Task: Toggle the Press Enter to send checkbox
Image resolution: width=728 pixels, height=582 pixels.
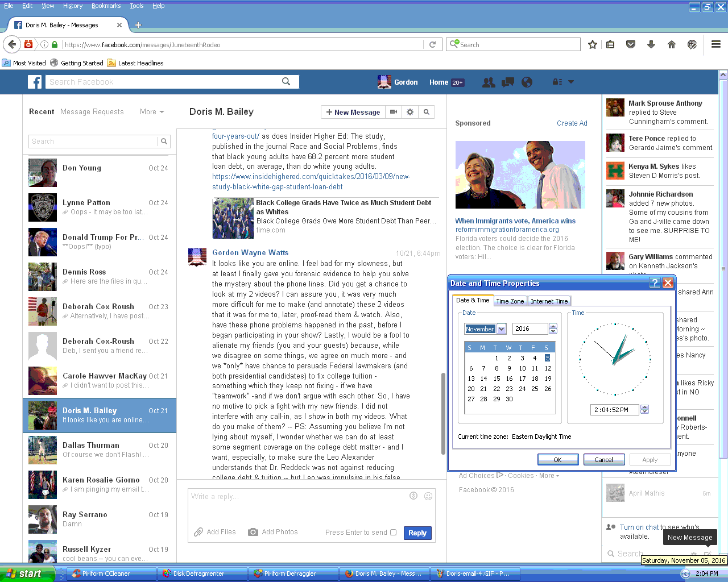Action: point(393,533)
